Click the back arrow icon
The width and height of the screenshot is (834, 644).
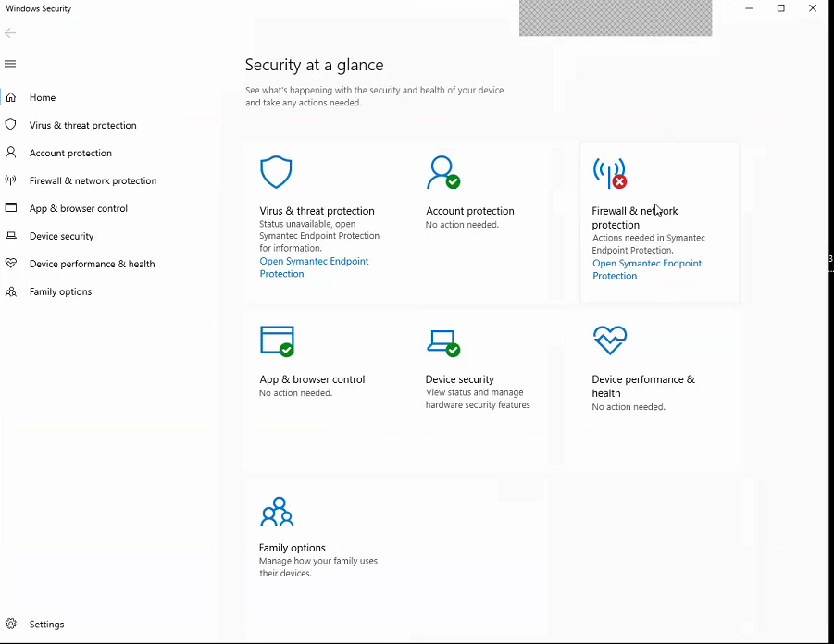pos(10,33)
